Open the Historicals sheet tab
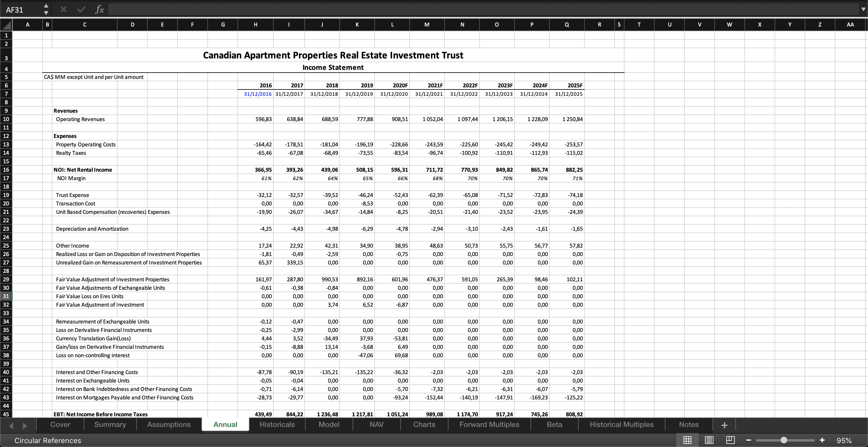Viewport: 868px width, 447px height. 277,424
